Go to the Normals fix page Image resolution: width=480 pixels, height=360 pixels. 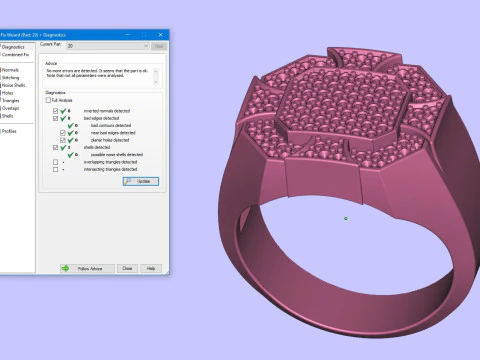tap(10, 70)
